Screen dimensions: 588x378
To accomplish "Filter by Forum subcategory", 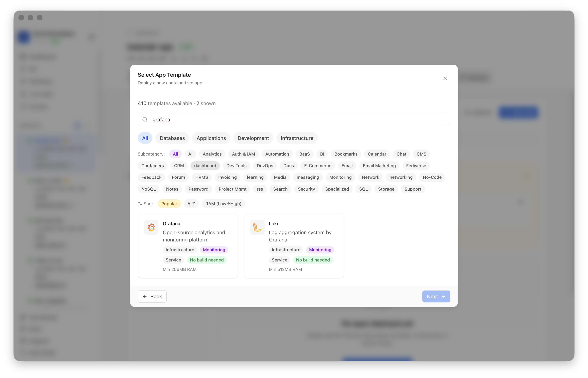I will (x=178, y=177).
